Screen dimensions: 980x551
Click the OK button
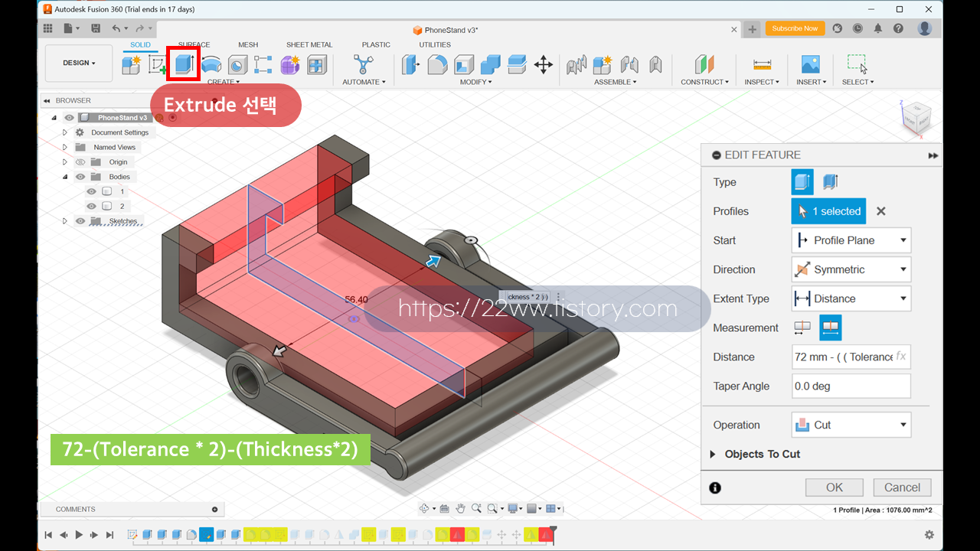pyautogui.click(x=835, y=487)
